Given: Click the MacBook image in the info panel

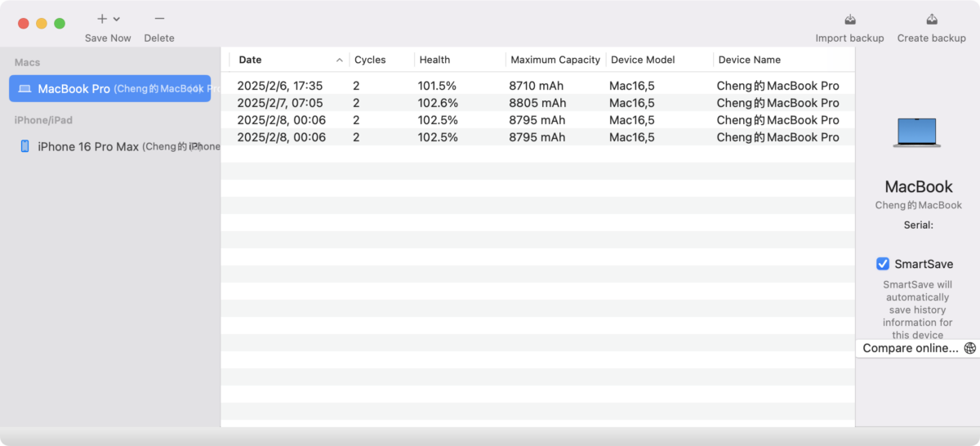Looking at the screenshot, I should [x=917, y=132].
